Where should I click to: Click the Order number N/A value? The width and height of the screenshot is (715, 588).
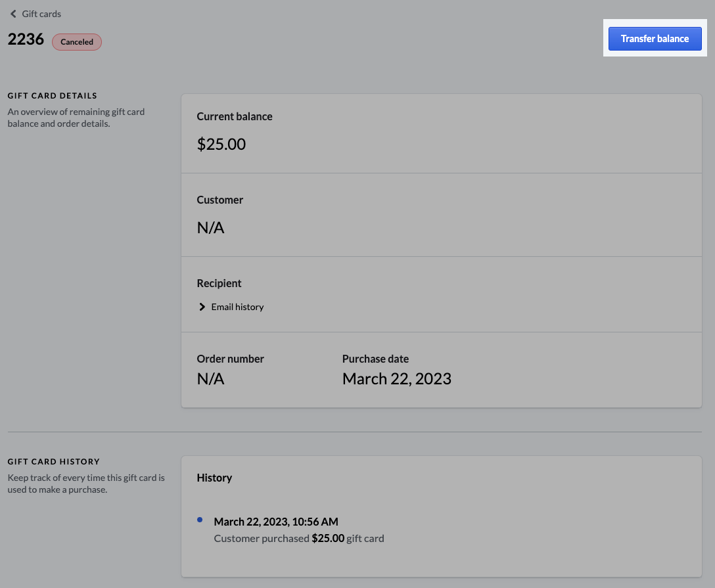point(211,379)
